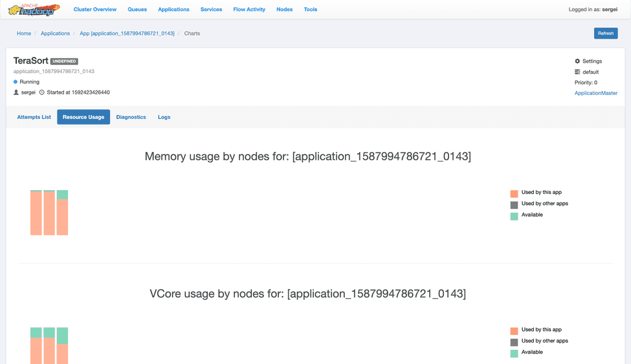Open the Flow Activity page
631x364 pixels.
click(x=249, y=10)
